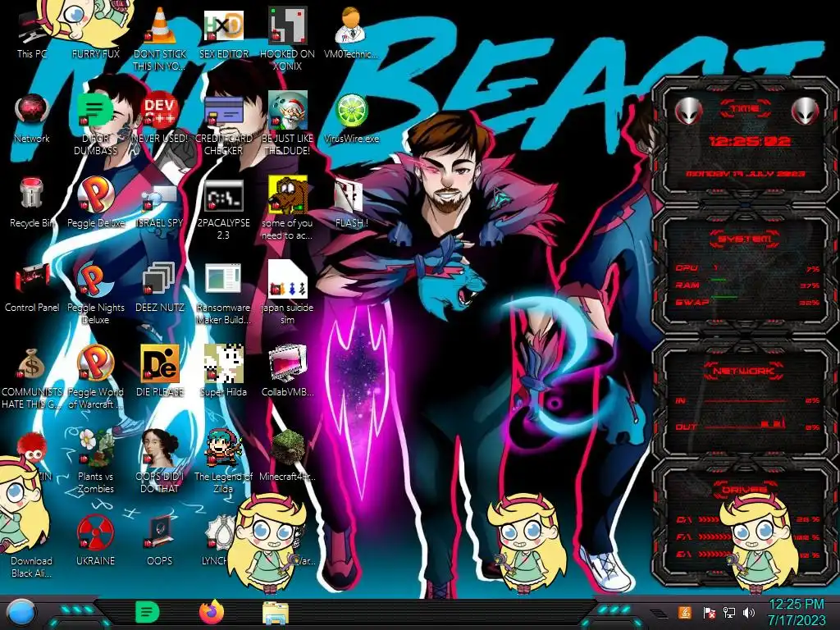
Task: Launch Peggle World of Warcraft
Action: click(95, 377)
